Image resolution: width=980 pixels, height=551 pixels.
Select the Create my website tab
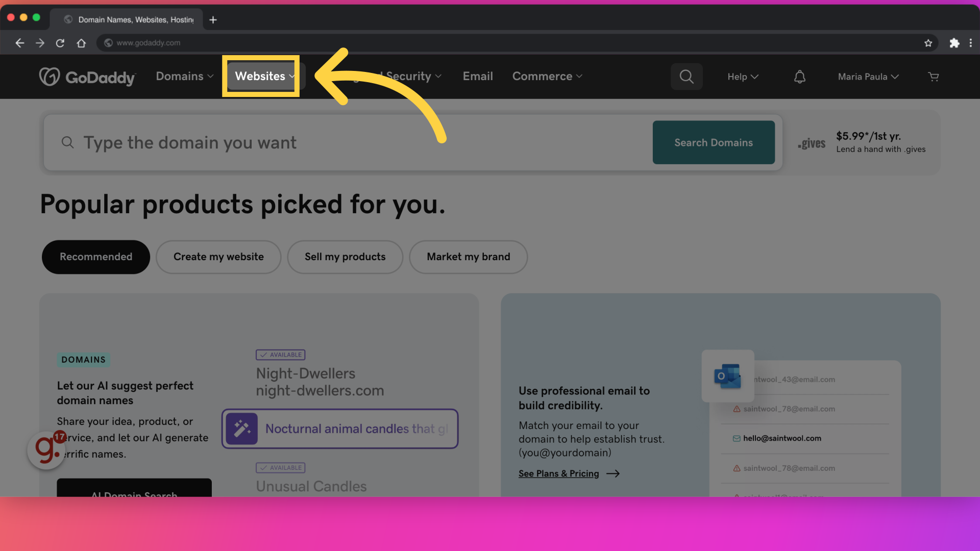coord(218,257)
